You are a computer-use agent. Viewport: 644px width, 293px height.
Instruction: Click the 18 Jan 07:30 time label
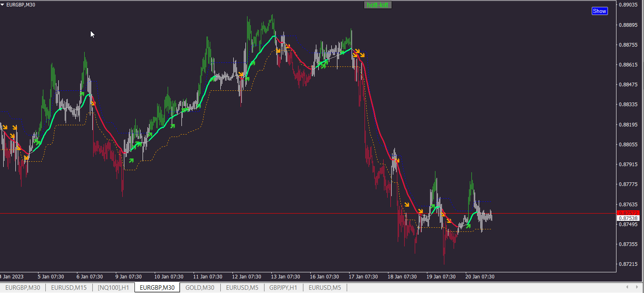(x=402, y=277)
